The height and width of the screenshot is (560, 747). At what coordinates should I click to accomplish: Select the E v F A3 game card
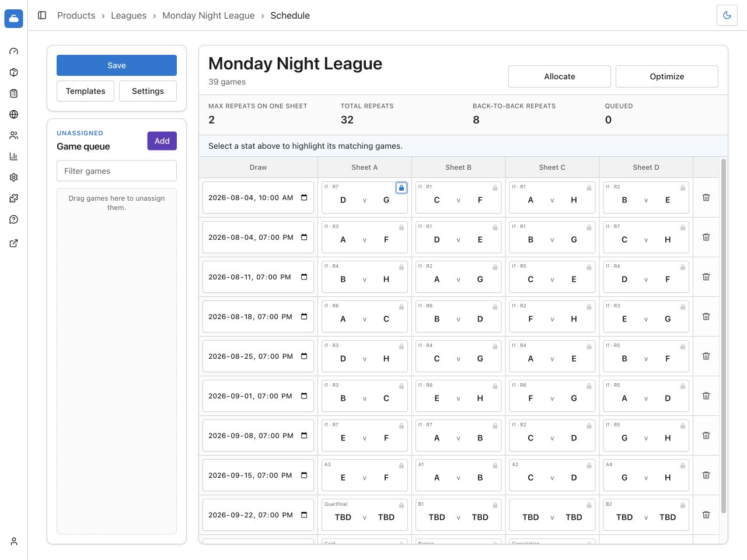pyautogui.click(x=365, y=475)
